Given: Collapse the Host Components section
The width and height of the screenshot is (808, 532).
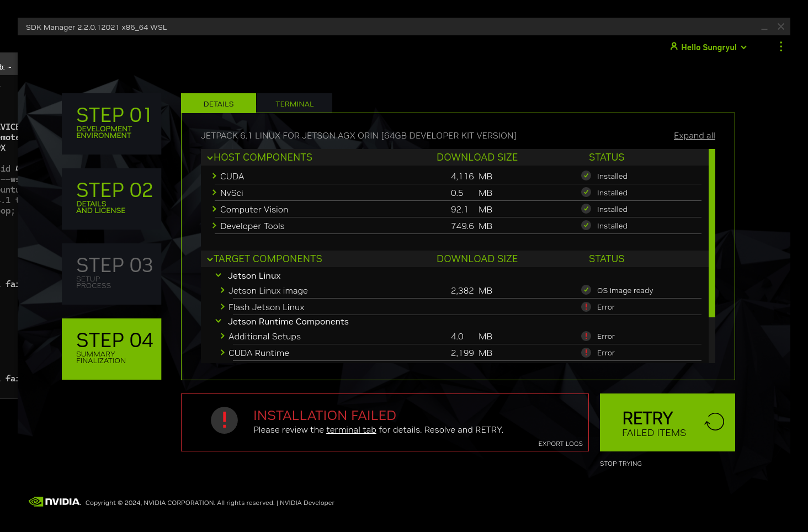Looking at the screenshot, I should coord(210,158).
